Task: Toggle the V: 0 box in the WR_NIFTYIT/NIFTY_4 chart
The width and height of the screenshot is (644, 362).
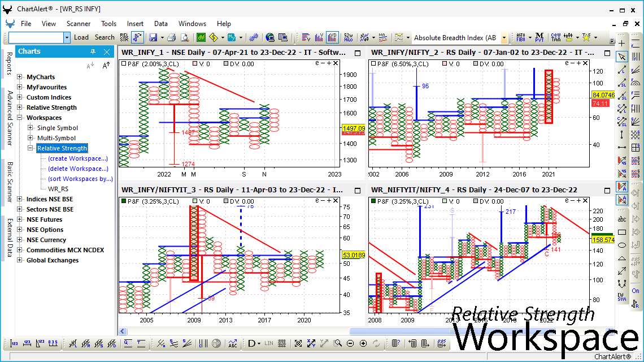Action: pyautogui.click(x=445, y=201)
